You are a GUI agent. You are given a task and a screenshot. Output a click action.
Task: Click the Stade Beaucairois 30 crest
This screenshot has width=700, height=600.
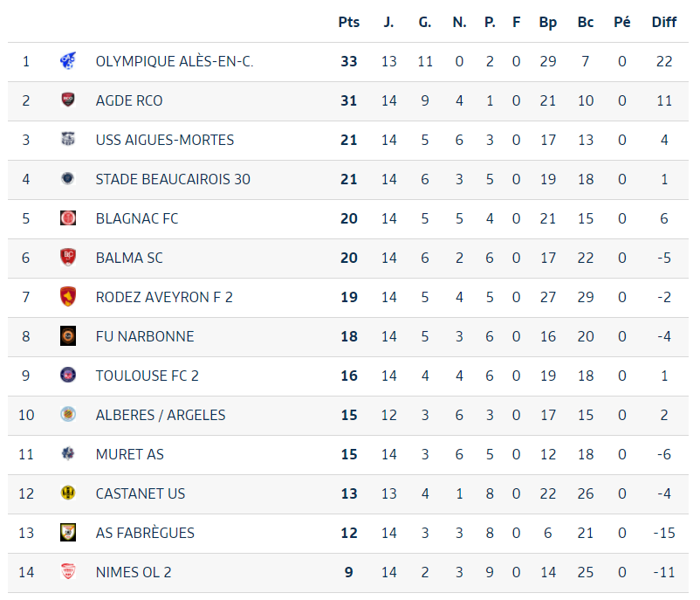pos(68,179)
